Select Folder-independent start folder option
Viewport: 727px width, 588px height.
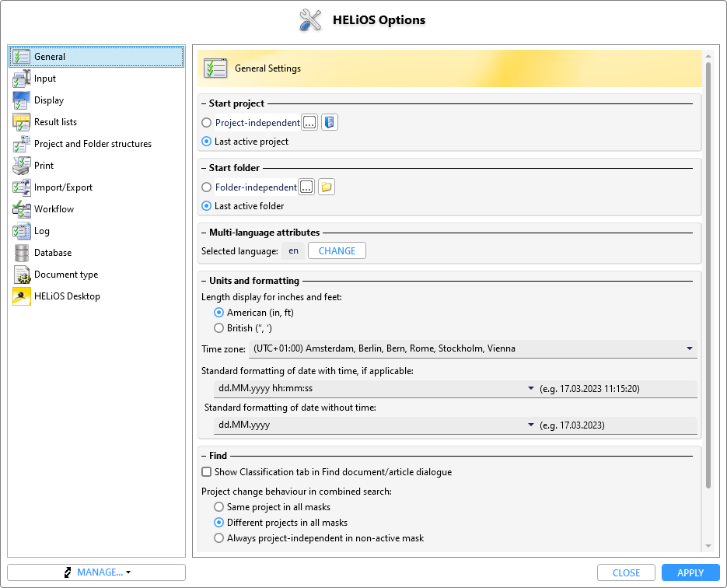coord(206,187)
